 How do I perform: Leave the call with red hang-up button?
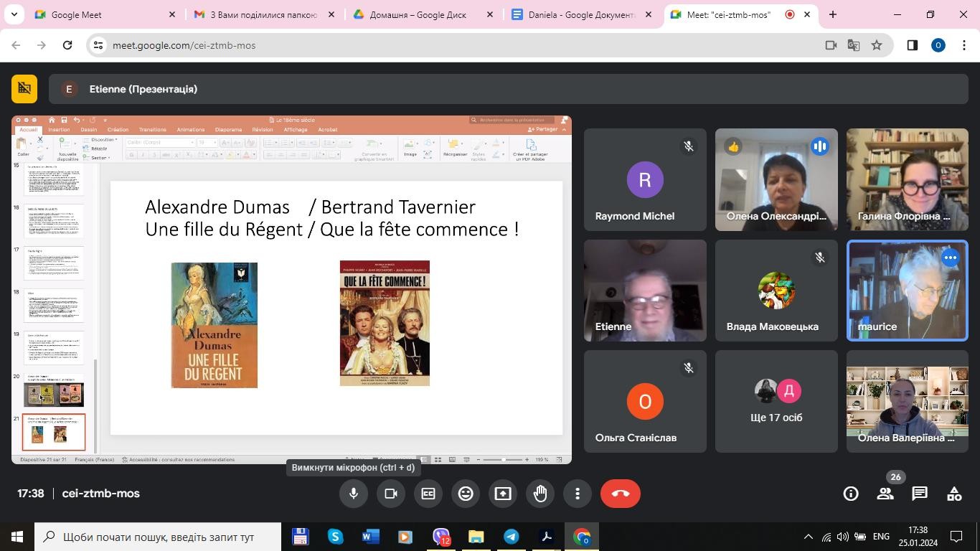pos(620,494)
